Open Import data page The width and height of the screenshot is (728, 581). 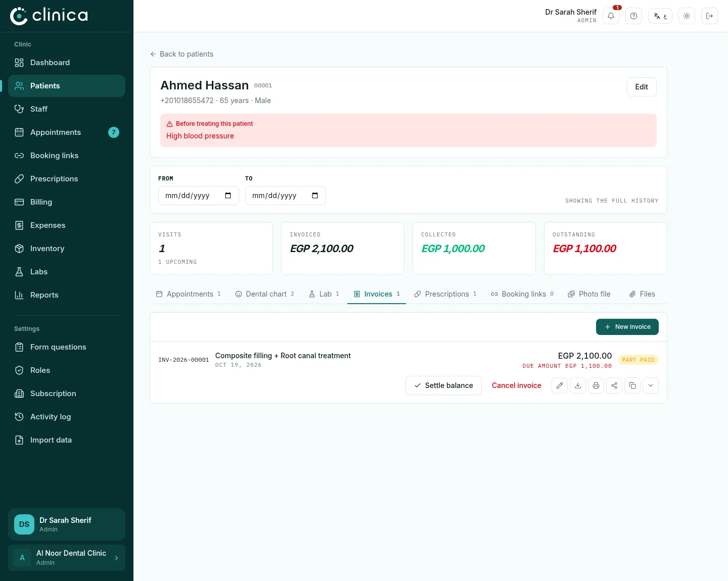[67, 440]
